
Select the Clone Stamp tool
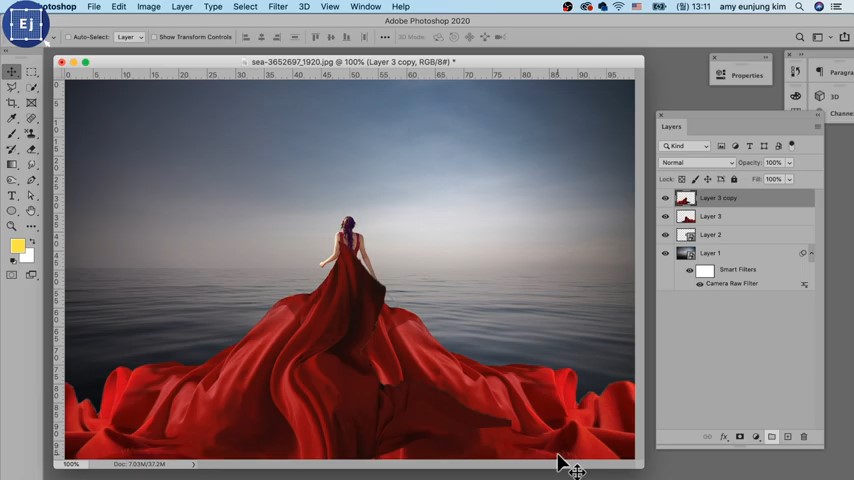(31, 133)
